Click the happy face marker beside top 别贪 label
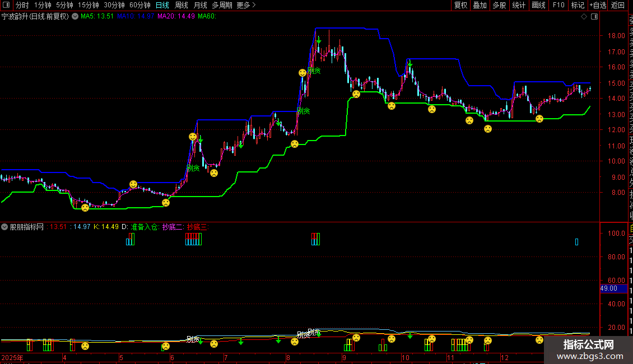The width and height of the screenshot is (633, 364). tap(302, 73)
